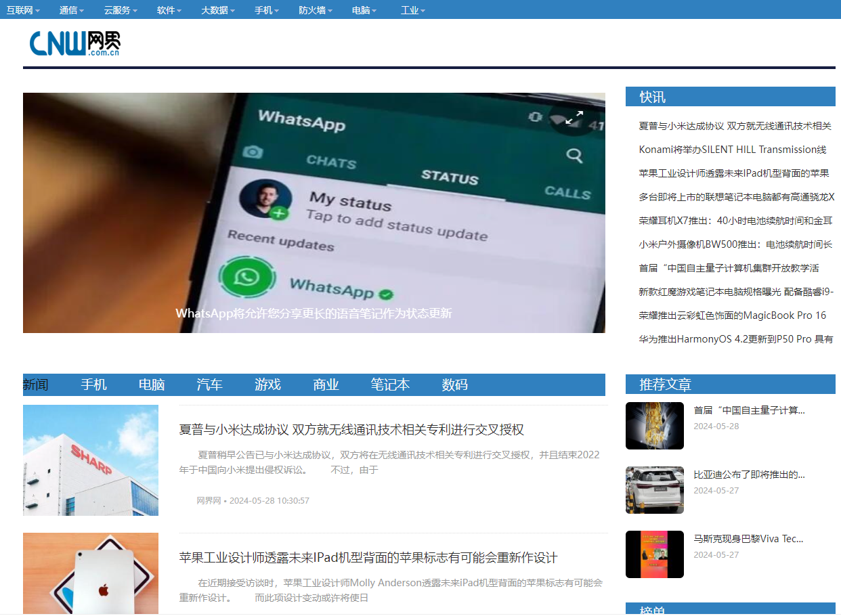Open 快讯 item 荣耀耳机X7推出

coord(736,221)
